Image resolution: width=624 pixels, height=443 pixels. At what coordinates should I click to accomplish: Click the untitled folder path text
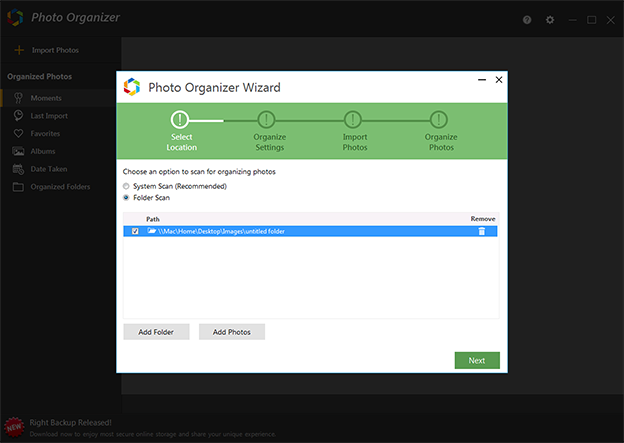221,231
